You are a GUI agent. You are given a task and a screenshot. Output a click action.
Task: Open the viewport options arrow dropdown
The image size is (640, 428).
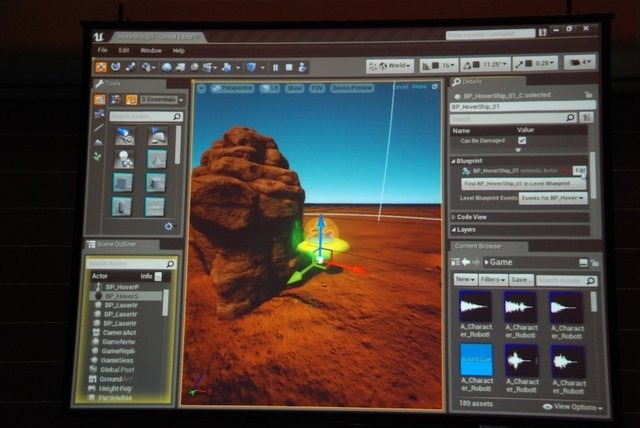coord(201,88)
